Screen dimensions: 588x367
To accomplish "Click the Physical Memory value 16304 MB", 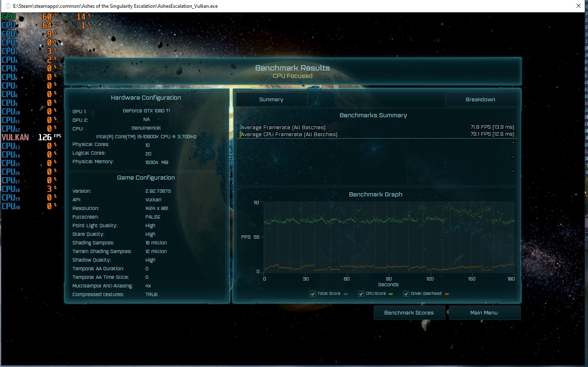I will pos(157,162).
